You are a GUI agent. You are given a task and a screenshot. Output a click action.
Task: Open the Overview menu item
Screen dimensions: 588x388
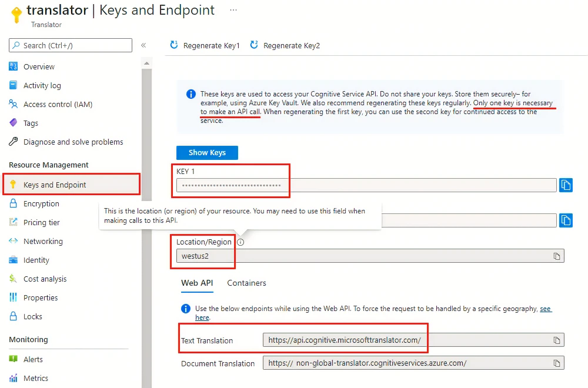39,66
